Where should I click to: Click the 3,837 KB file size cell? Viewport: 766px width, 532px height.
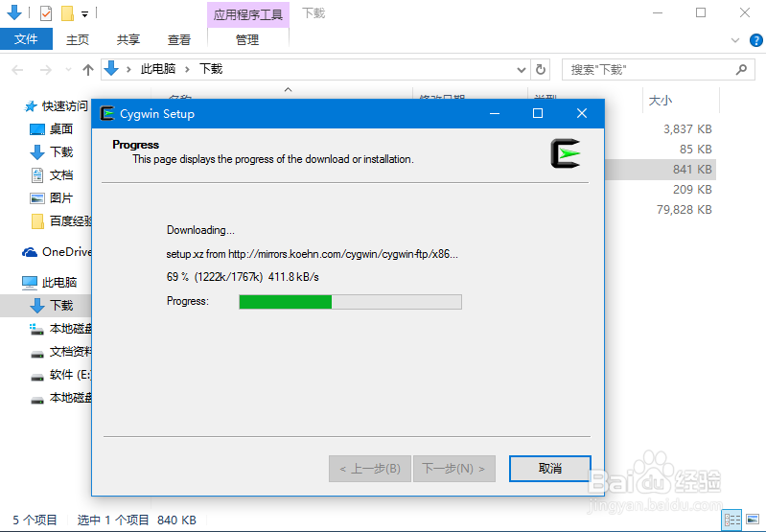pyautogui.click(x=686, y=129)
